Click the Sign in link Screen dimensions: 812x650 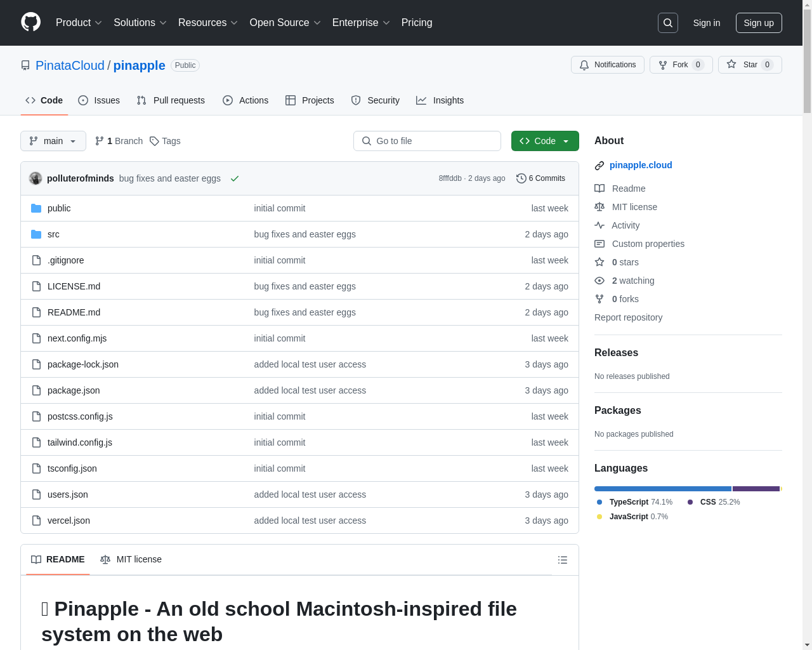point(707,23)
